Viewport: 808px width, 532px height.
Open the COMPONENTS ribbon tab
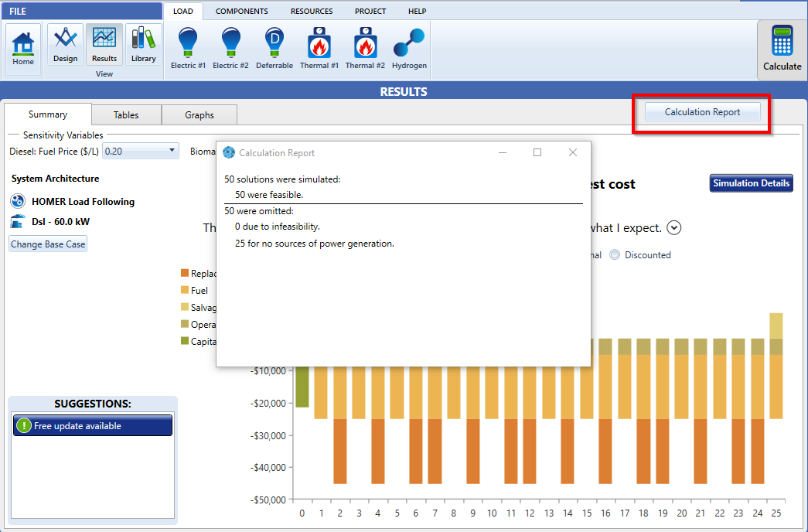coord(241,12)
